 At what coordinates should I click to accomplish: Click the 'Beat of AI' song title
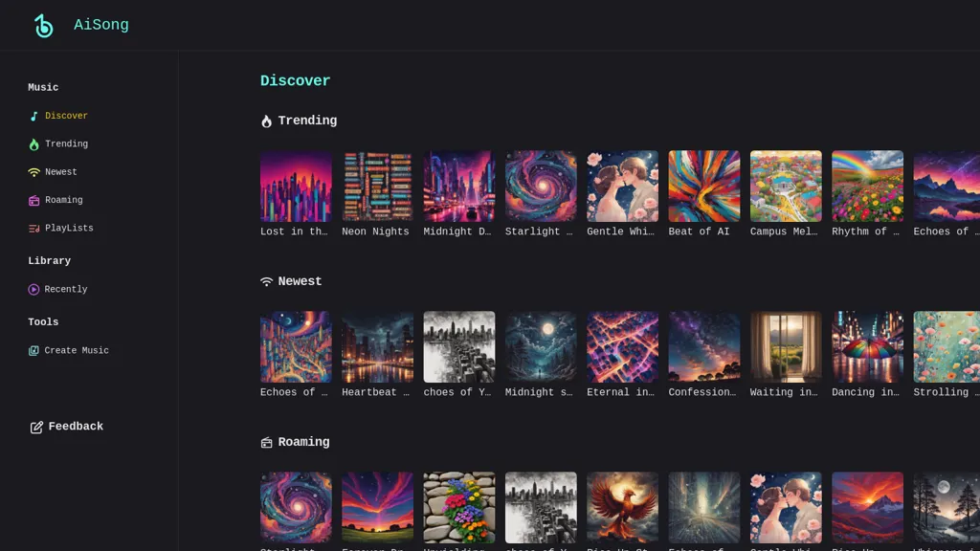699,231
